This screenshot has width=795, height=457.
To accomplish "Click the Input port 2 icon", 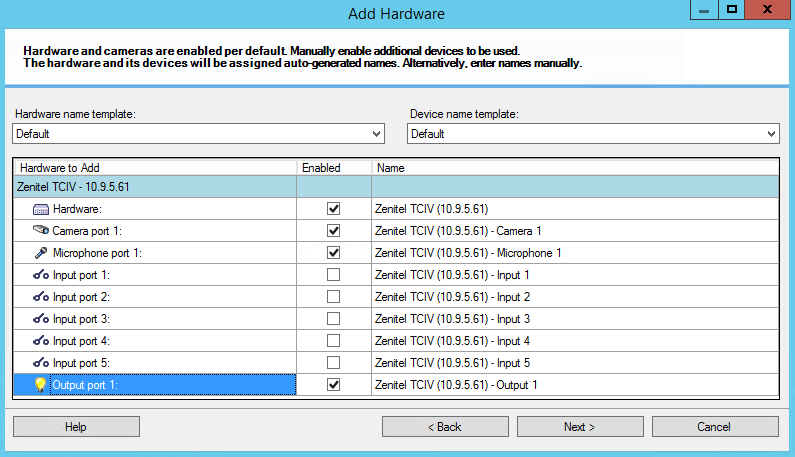I will click(x=41, y=297).
